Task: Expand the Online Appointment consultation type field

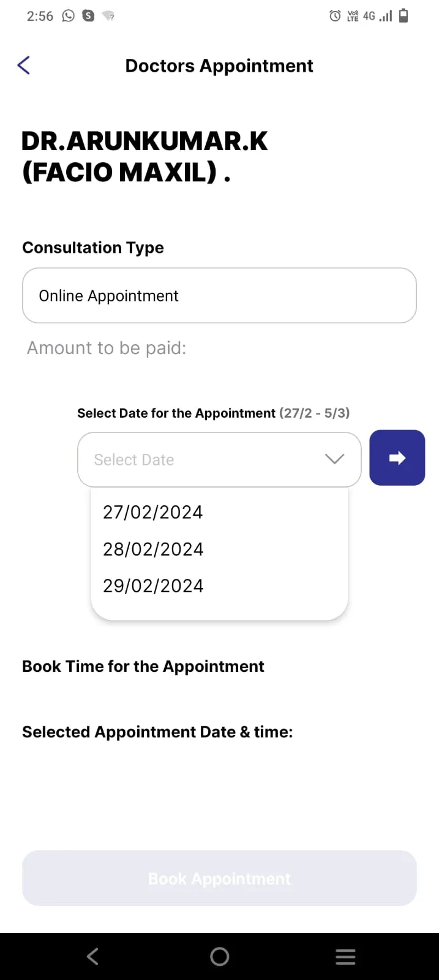Action: (219, 295)
